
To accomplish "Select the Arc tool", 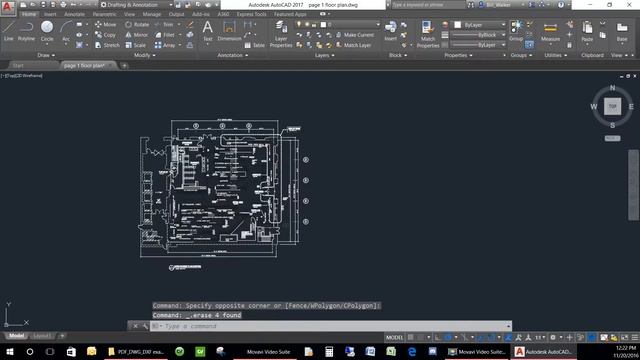I will 66,31.
